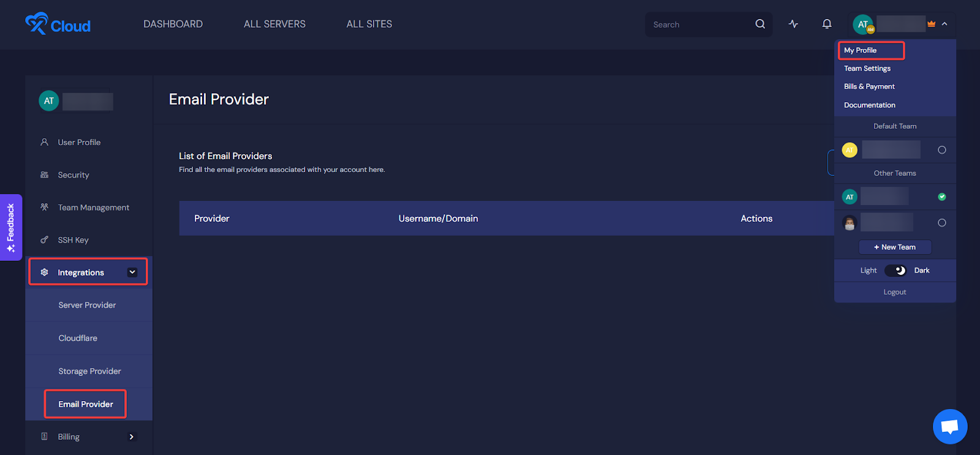Click the Feedback side tab
Viewport: 980px width, 455px height.
[x=11, y=227]
